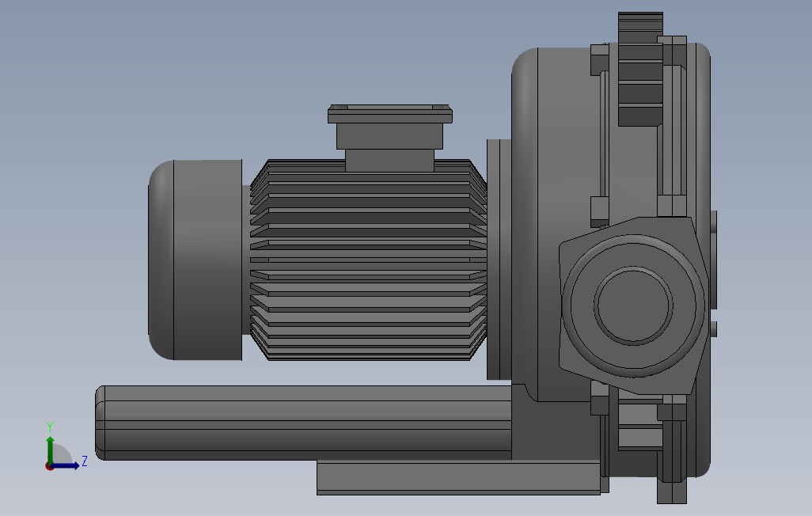Select the "Y" axis label text
Image resolution: width=812 pixels, height=516 pixels.
click(50, 427)
